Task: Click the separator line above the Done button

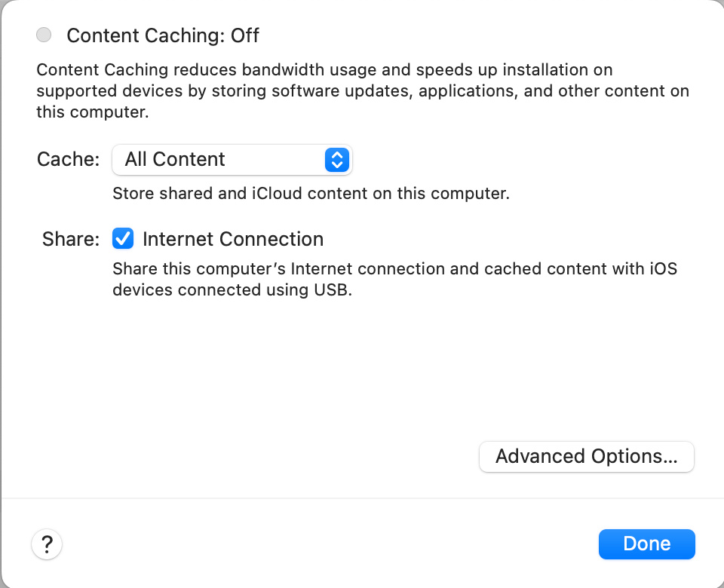Action: (362, 498)
